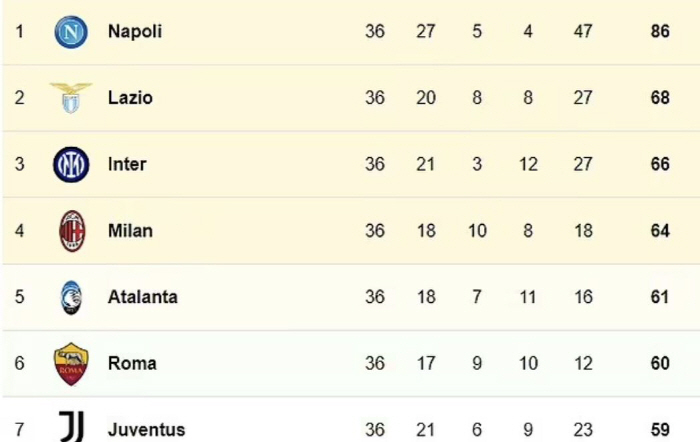Open the Napoli team link
The height and width of the screenshot is (442, 700).
(x=135, y=32)
